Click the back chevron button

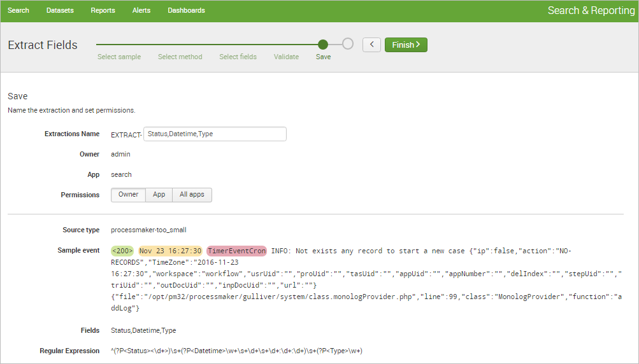click(x=371, y=45)
